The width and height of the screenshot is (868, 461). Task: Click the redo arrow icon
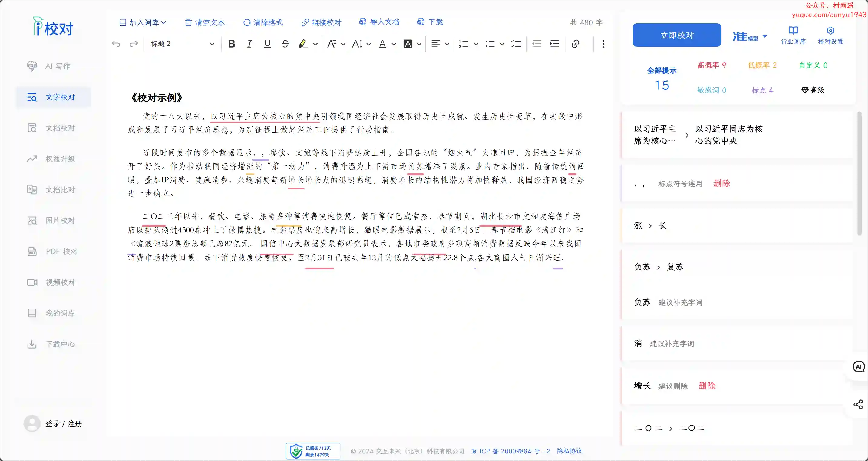pyautogui.click(x=134, y=44)
